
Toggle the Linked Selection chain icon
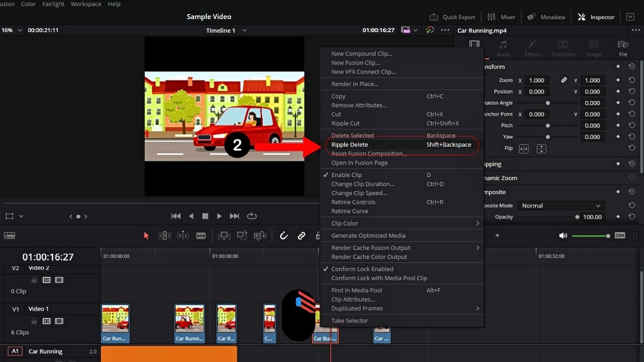[x=301, y=235]
